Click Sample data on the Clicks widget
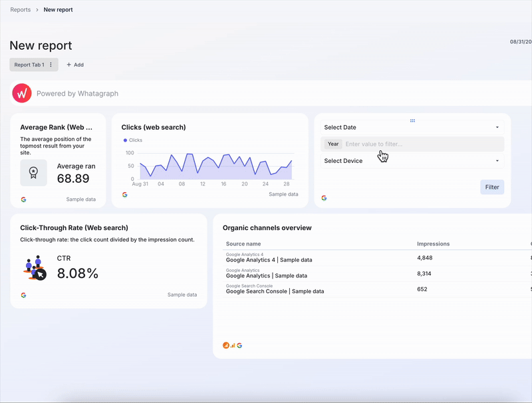The height and width of the screenshot is (403, 532). (x=283, y=194)
